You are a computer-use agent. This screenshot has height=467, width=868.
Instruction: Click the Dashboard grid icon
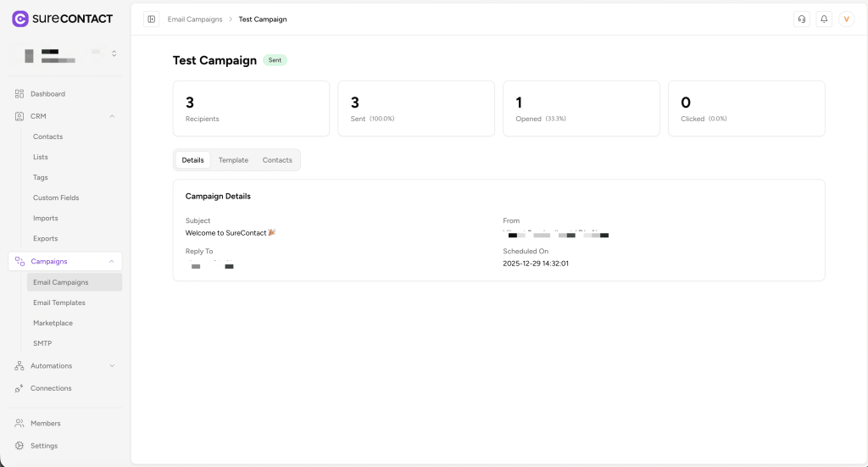19,94
